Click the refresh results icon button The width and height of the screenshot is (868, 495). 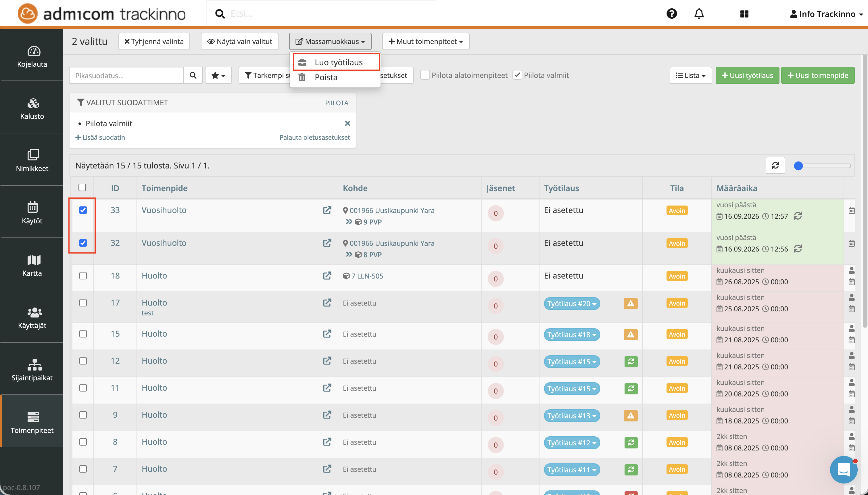coord(775,166)
